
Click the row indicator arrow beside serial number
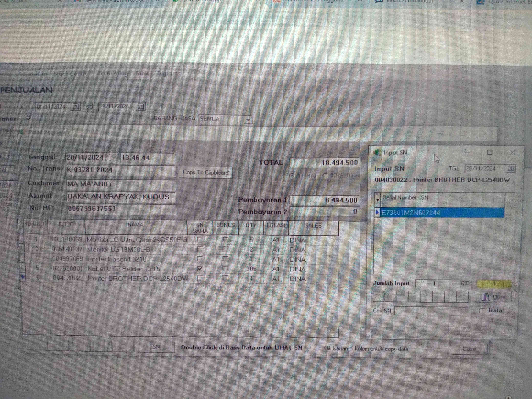tap(377, 212)
